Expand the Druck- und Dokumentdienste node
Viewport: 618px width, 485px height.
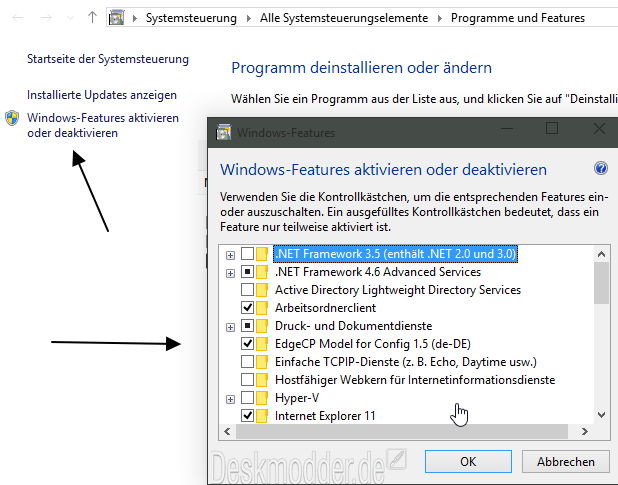click(x=231, y=327)
